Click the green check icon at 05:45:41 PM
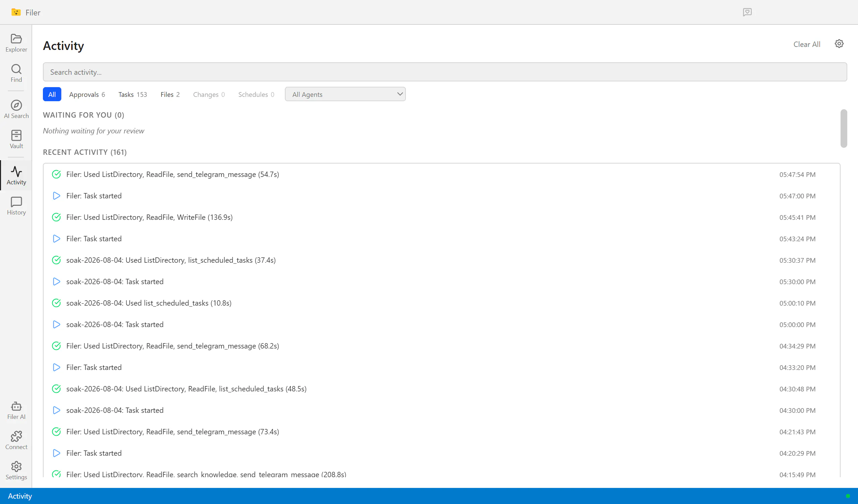858x504 pixels. pyautogui.click(x=56, y=217)
